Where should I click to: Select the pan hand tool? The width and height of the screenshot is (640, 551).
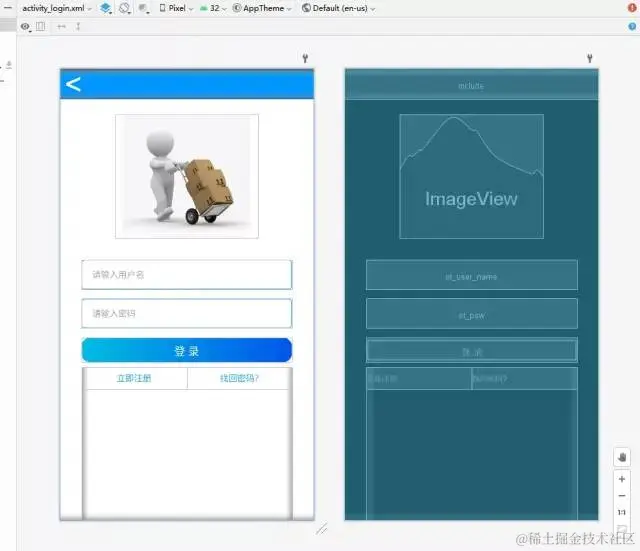tap(622, 457)
